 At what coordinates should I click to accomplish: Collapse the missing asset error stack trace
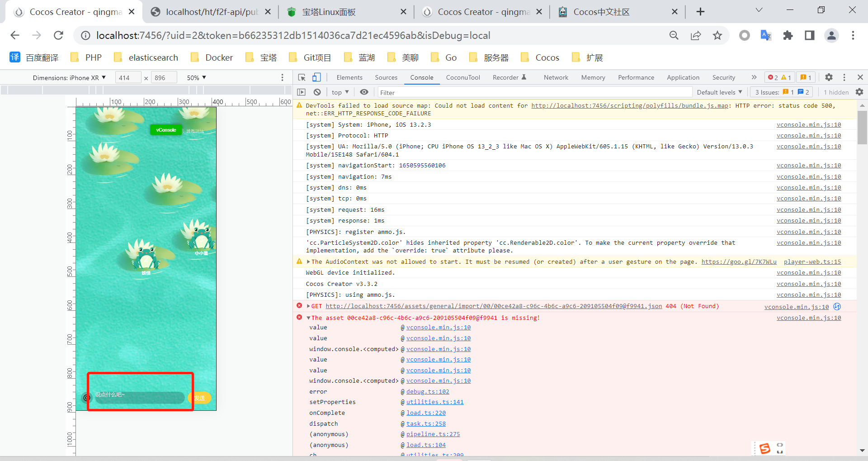tap(308, 318)
